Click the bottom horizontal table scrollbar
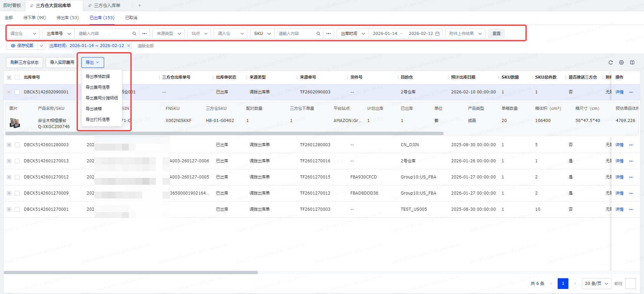This screenshot has width=644, height=294. pos(131,272)
